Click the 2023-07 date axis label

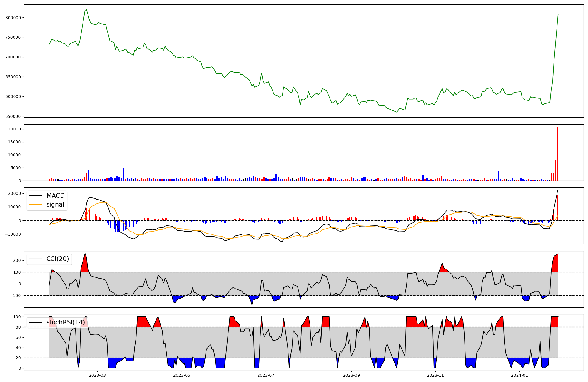tap(266, 375)
